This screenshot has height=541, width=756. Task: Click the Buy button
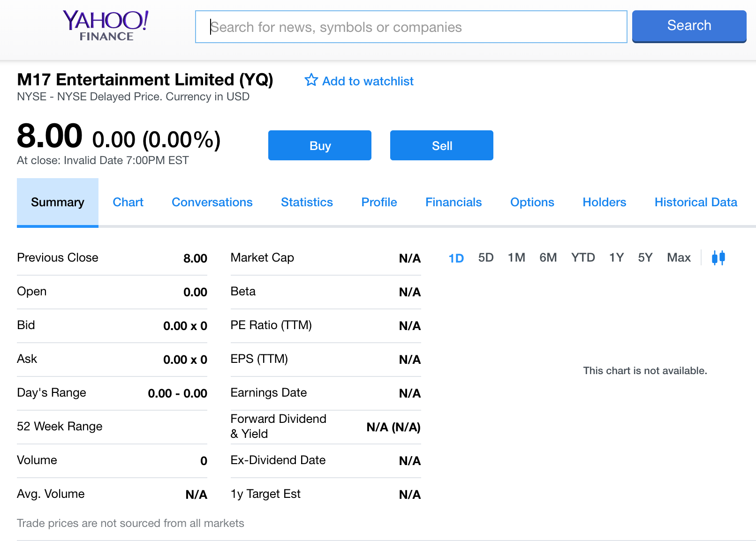click(x=320, y=145)
